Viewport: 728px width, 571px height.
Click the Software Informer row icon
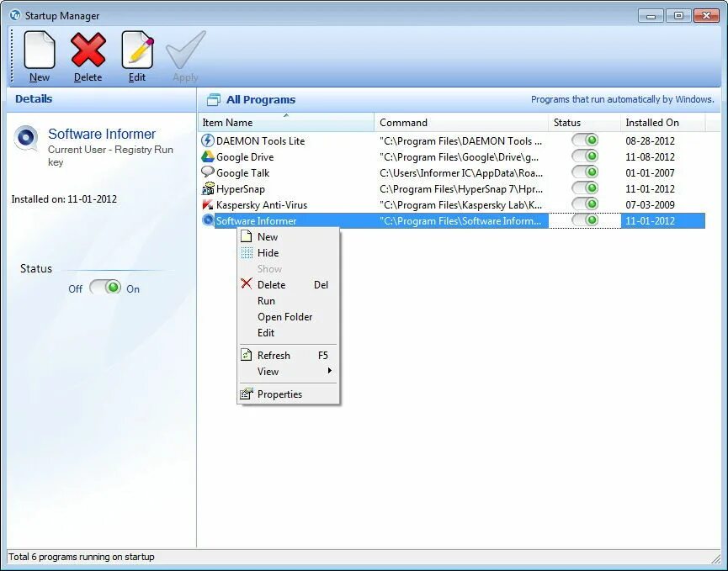click(x=208, y=220)
